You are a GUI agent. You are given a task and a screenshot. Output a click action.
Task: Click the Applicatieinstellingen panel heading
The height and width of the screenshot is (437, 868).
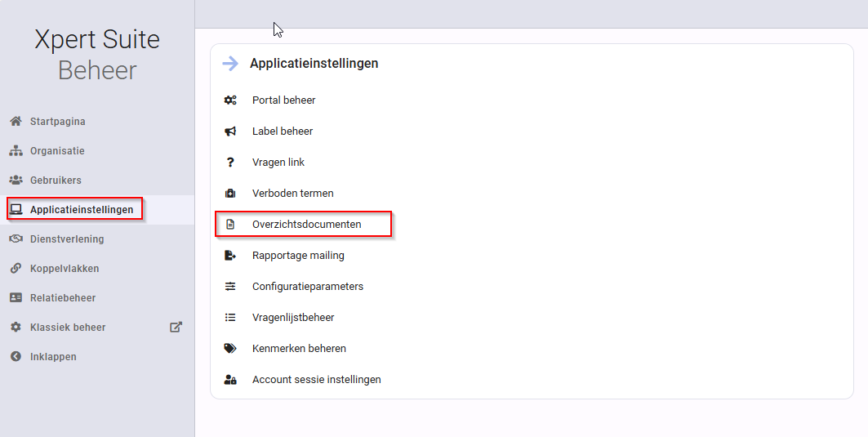pos(314,63)
